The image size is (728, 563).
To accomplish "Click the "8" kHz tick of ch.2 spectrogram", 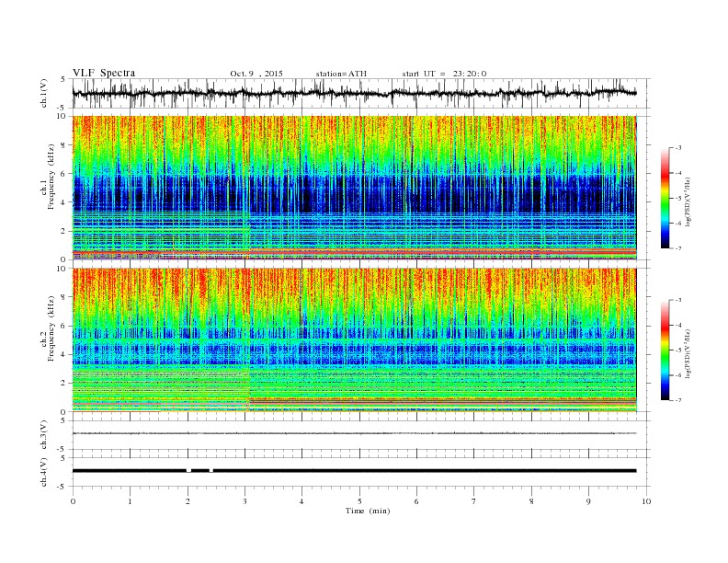I will pos(64,297).
